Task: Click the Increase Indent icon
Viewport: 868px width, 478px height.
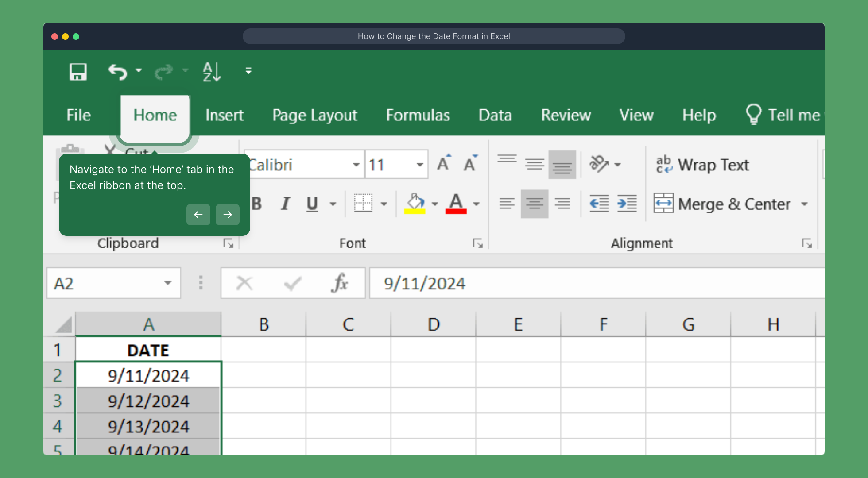Action: coord(627,204)
